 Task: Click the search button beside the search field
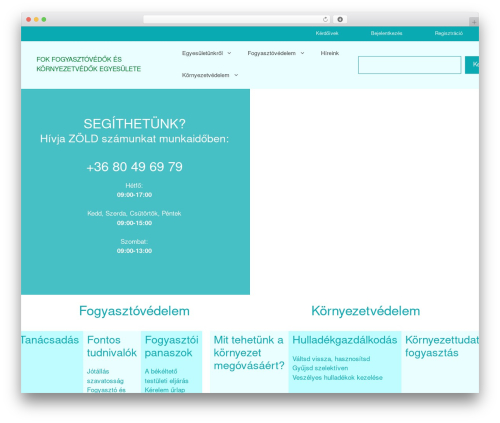[472, 65]
